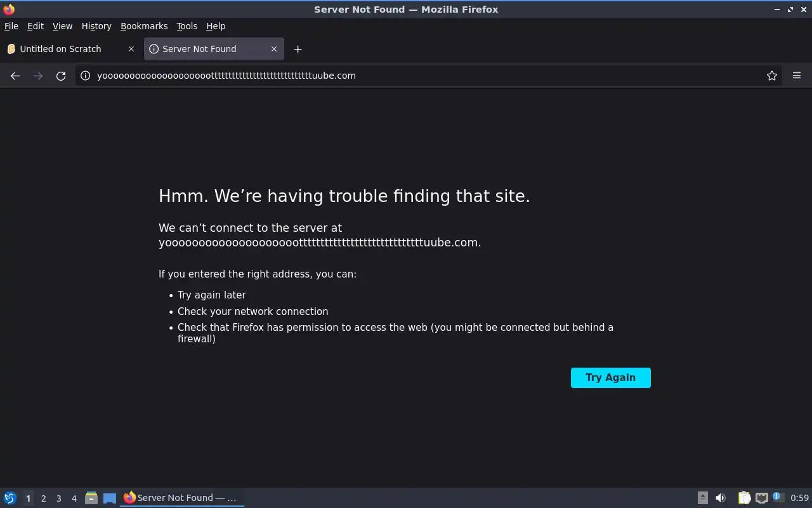Switch to workspace 3

pos(58,498)
